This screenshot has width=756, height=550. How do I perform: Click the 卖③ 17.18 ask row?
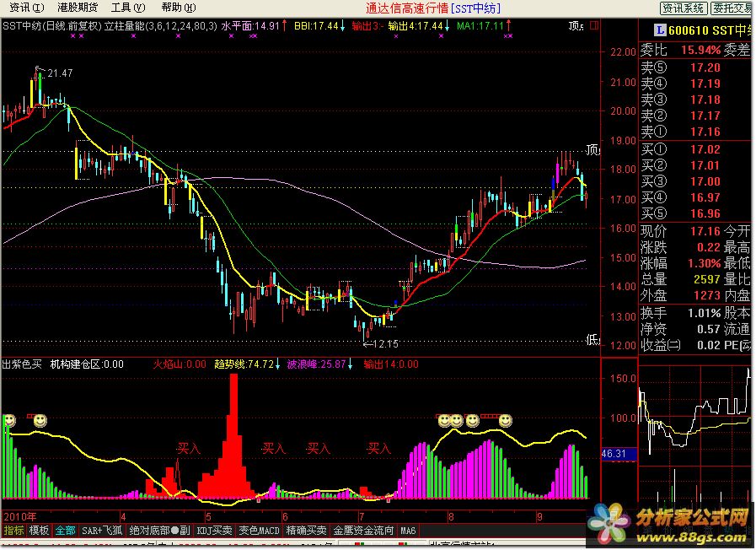point(681,100)
